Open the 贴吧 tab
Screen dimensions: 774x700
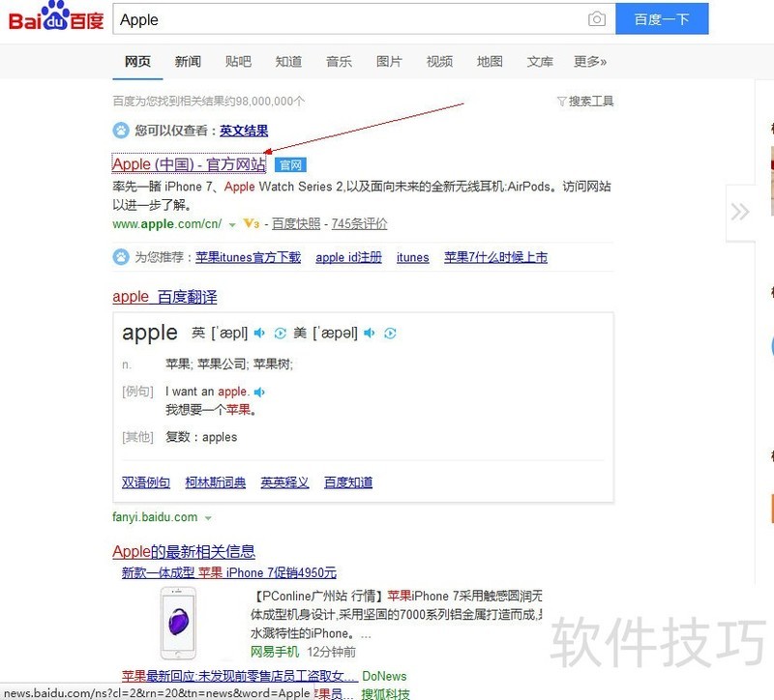pos(238,62)
